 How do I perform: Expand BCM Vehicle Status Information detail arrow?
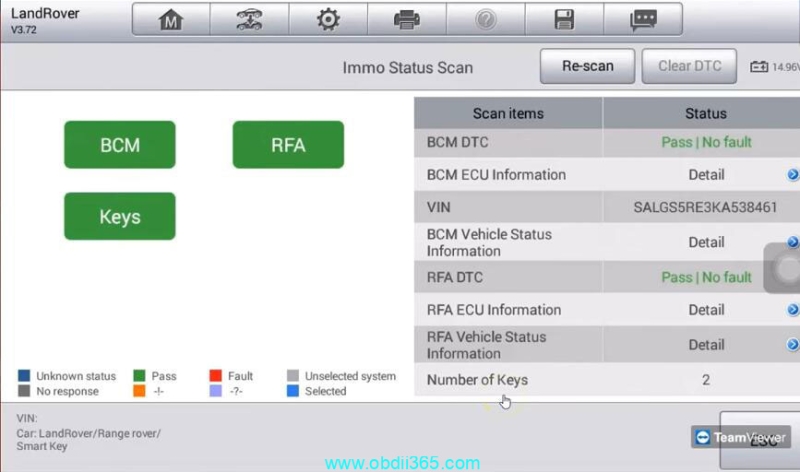[792, 242]
